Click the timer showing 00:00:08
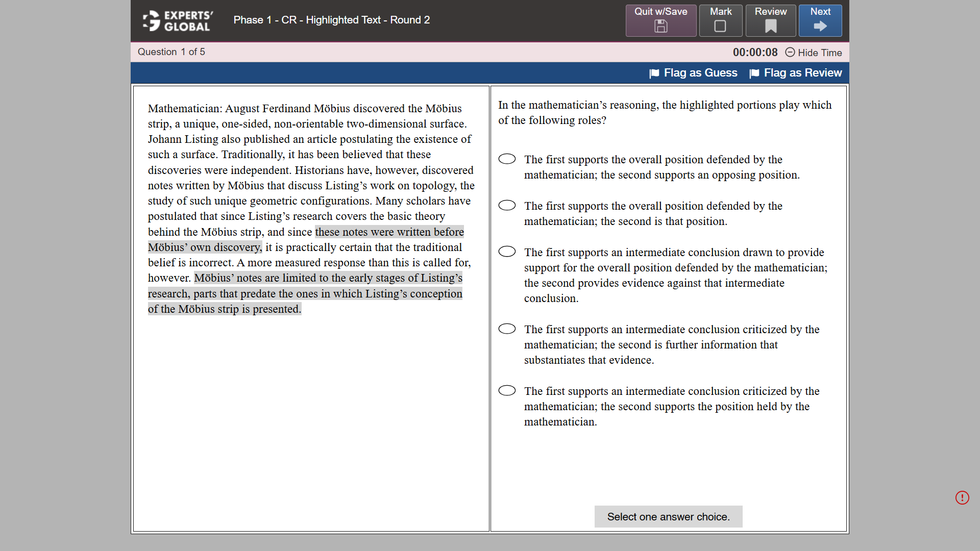This screenshot has width=980, height=551. click(755, 52)
